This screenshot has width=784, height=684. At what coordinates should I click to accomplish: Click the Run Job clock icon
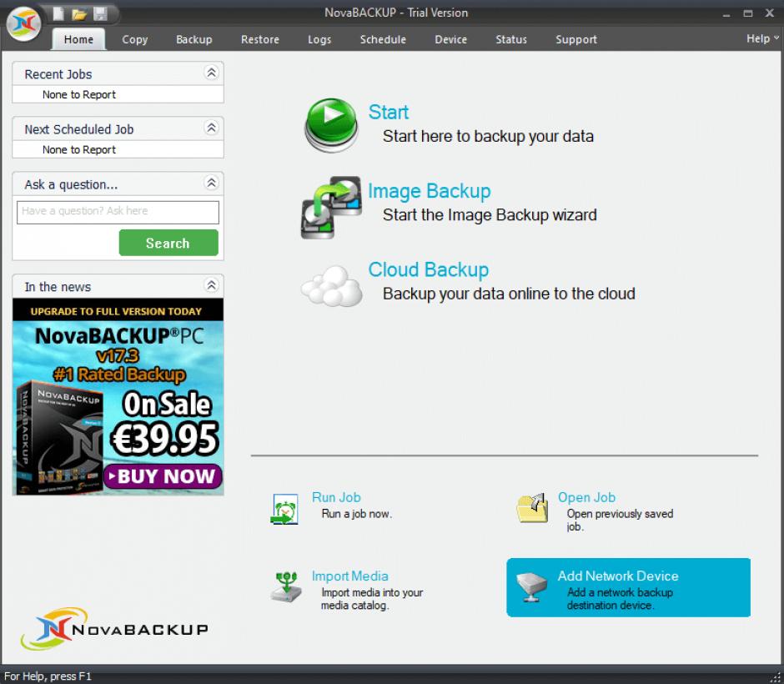click(284, 509)
